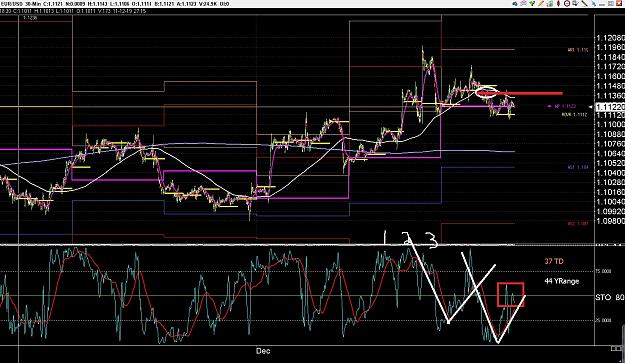Click the blue support level label near 1.104
This screenshot has height=363, width=625.
coord(578,168)
